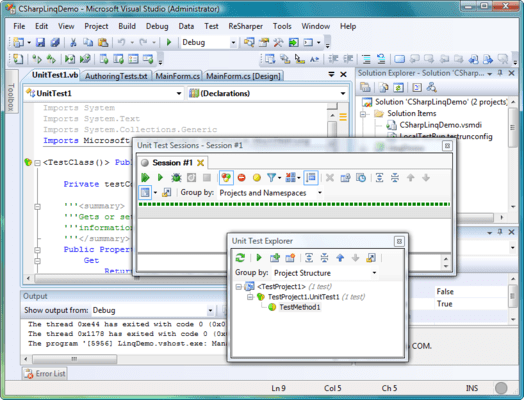
Task: Click the Undo arrow icon
Action: pyautogui.click(x=121, y=42)
